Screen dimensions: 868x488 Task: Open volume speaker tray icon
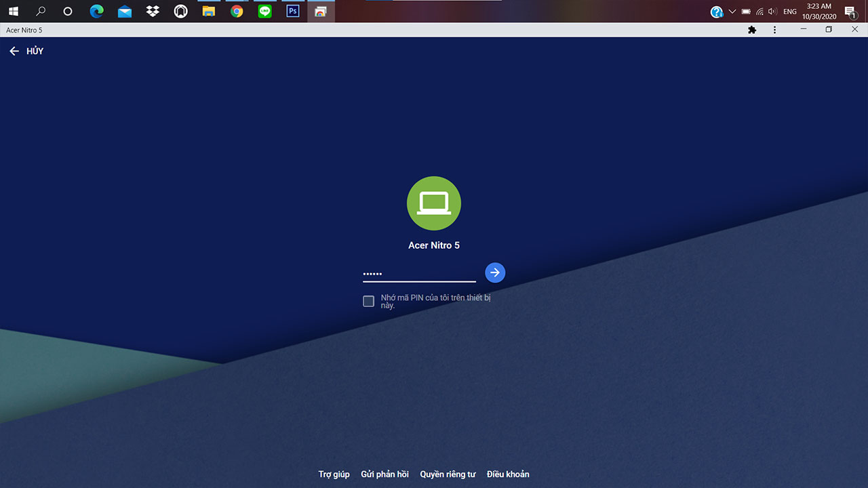coord(772,12)
